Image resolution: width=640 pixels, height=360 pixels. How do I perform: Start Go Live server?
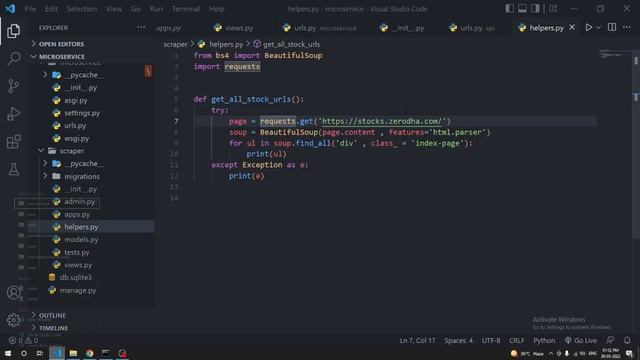click(581, 340)
